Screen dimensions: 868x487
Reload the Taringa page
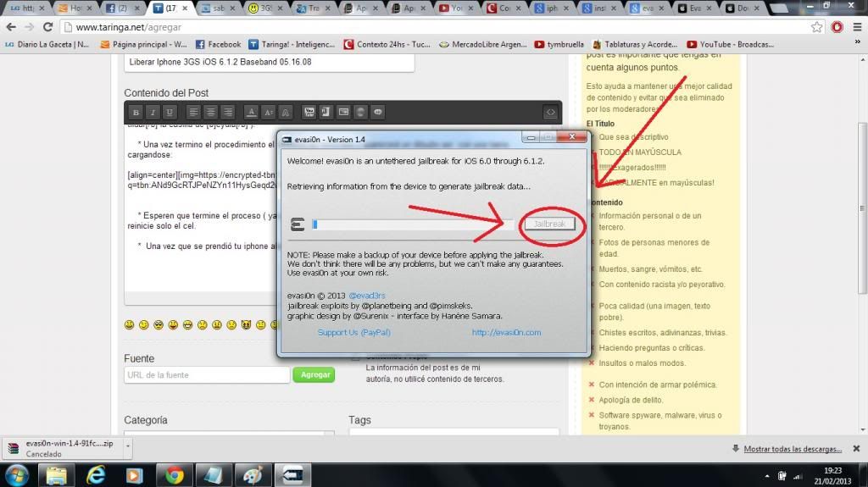point(47,26)
